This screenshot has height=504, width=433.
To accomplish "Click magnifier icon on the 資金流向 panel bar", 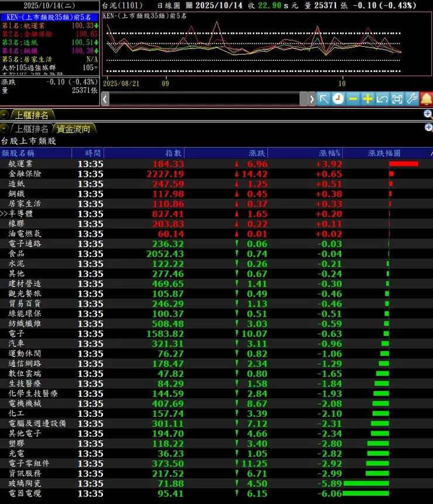I will (x=428, y=128).
